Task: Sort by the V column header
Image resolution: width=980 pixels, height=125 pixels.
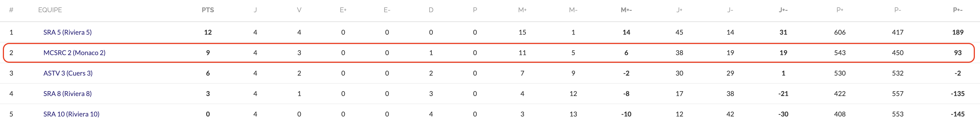Action: click(299, 10)
